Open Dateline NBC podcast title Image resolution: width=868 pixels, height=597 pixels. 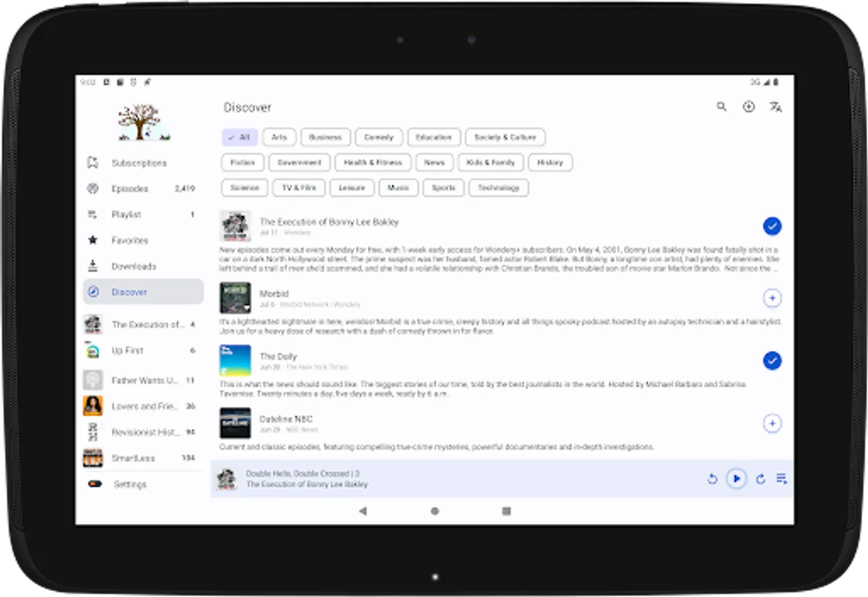pos(286,419)
